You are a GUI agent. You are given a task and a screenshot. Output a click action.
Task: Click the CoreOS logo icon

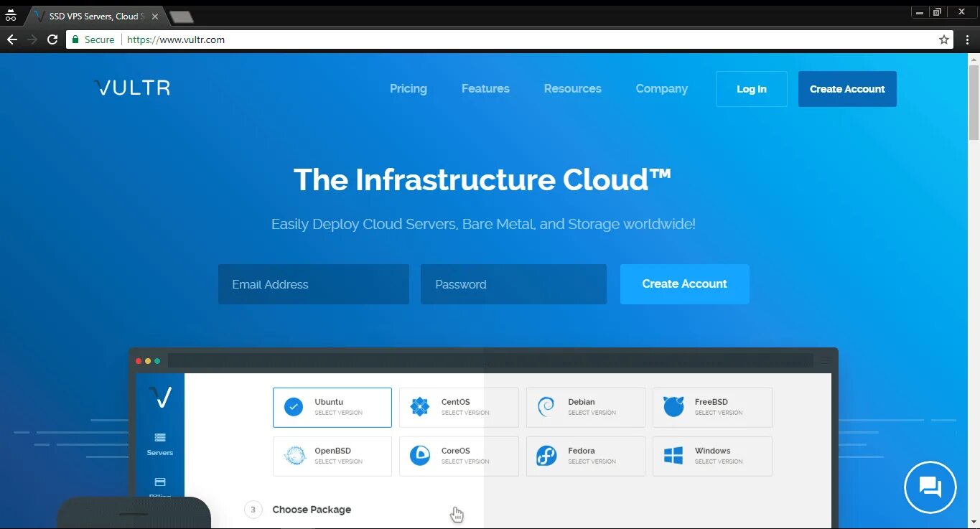coord(420,456)
